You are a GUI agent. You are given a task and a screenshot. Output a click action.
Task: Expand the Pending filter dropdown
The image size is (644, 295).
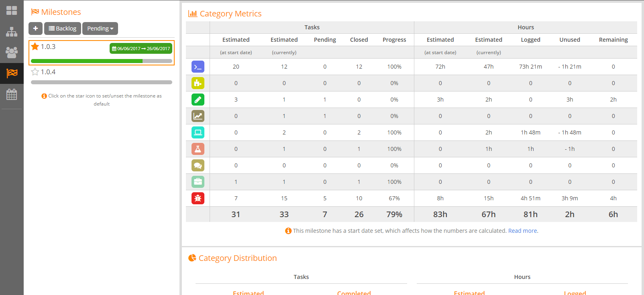click(x=100, y=28)
